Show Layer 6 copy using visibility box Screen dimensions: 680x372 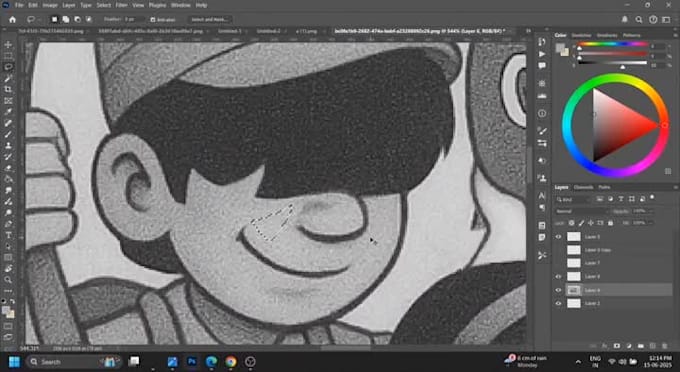tap(559, 250)
